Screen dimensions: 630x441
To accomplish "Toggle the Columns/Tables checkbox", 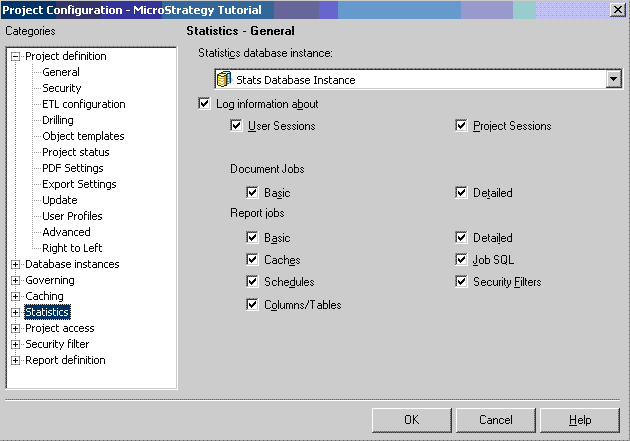I will tap(252, 305).
